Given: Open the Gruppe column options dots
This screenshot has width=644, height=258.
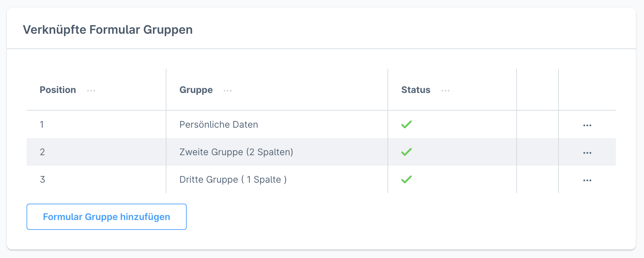Looking at the screenshot, I should click(x=228, y=91).
